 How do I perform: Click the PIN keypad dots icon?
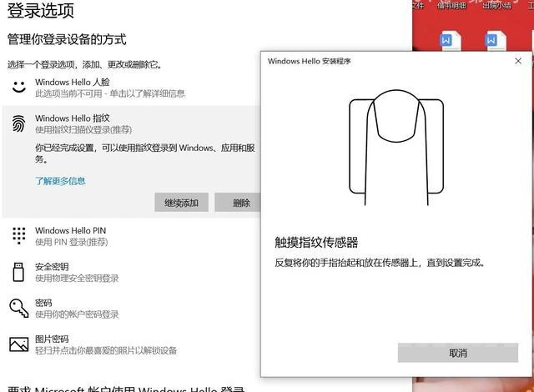coord(18,235)
